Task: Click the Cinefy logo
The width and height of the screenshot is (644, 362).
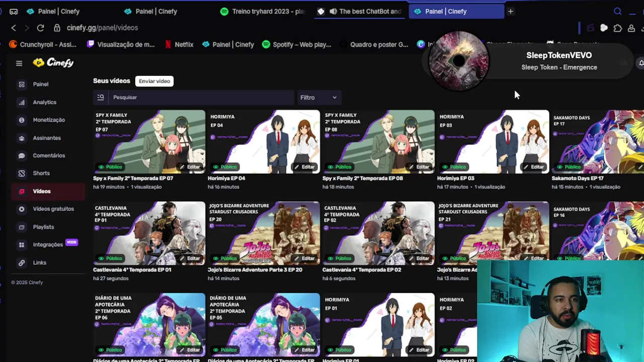Action: (x=53, y=63)
